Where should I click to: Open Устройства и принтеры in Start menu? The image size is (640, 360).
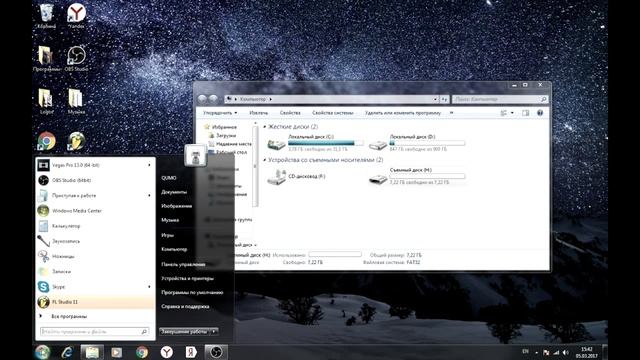click(187, 278)
